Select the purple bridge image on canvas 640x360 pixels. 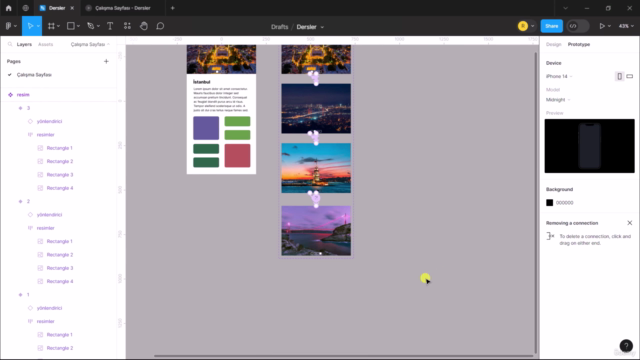click(316, 231)
